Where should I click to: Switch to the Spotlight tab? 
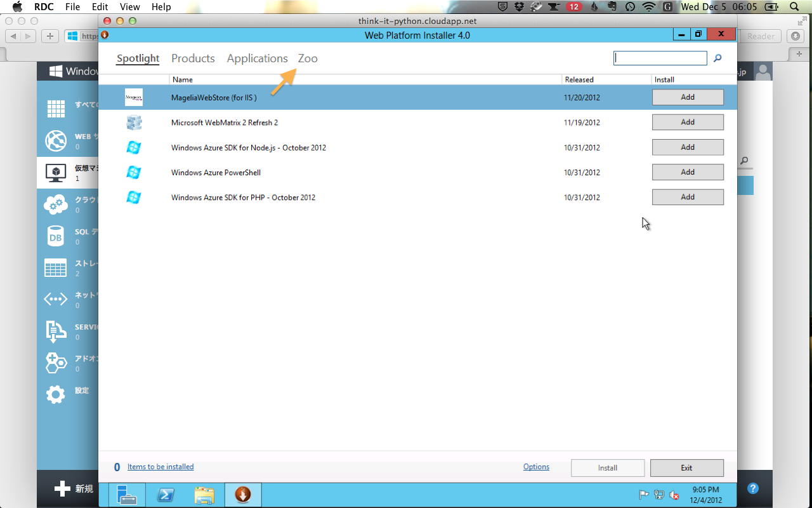[138, 58]
